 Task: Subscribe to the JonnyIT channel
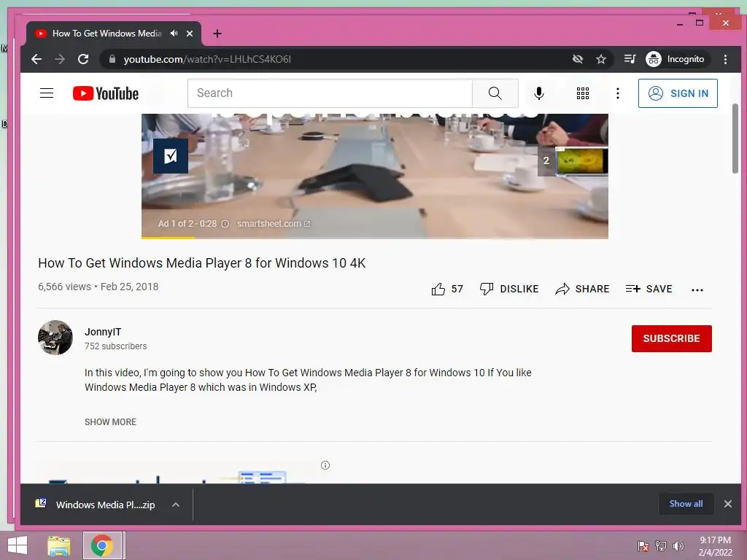(672, 338)
